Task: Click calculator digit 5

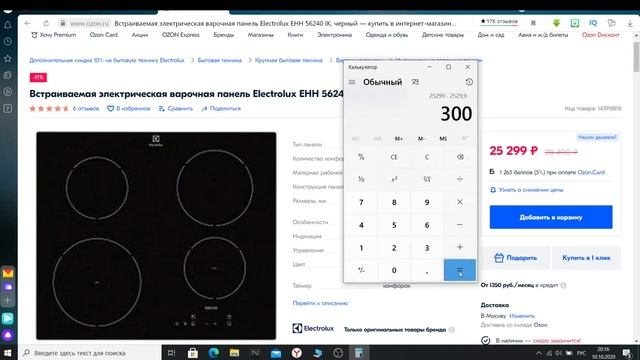Action: tap(394, 225)
